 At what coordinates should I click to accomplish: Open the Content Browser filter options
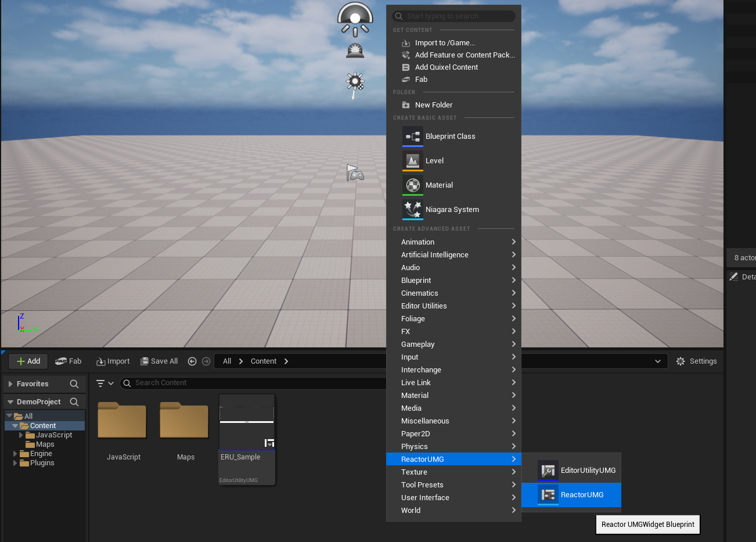click(105, 383)
